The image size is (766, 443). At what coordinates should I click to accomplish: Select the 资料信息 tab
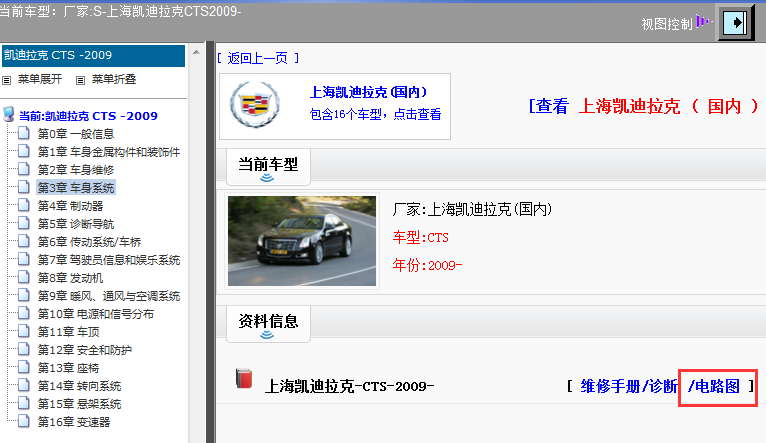click(x=268, y=324)
